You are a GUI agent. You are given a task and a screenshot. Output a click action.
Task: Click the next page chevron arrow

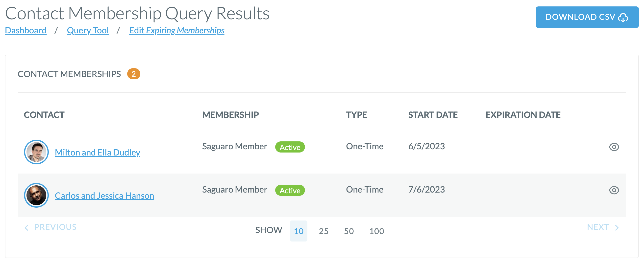pos(617,227)
